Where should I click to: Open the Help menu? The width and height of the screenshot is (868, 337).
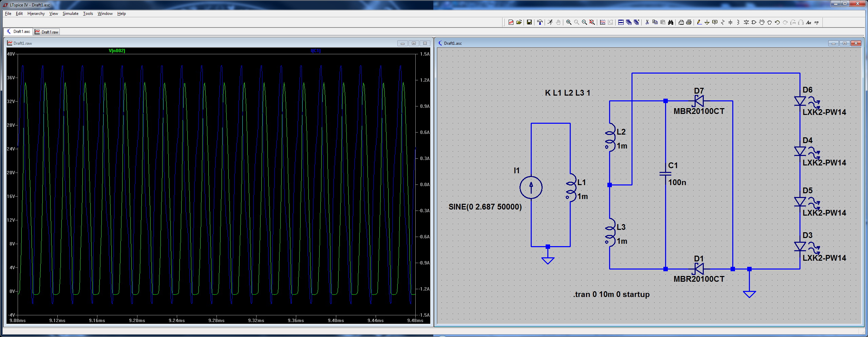(121, 14)
